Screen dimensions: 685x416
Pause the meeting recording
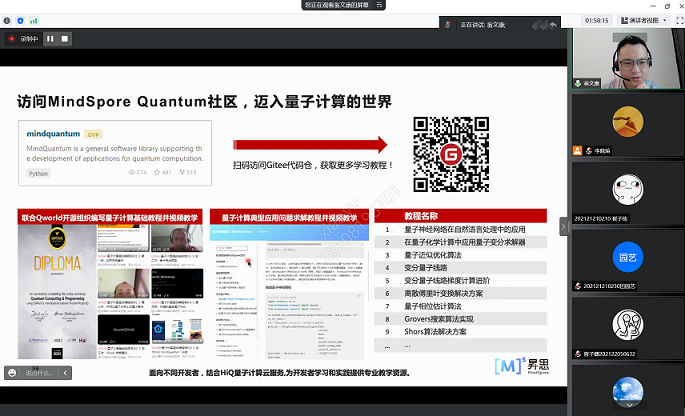pyautogui.click(x=50, y=39)
